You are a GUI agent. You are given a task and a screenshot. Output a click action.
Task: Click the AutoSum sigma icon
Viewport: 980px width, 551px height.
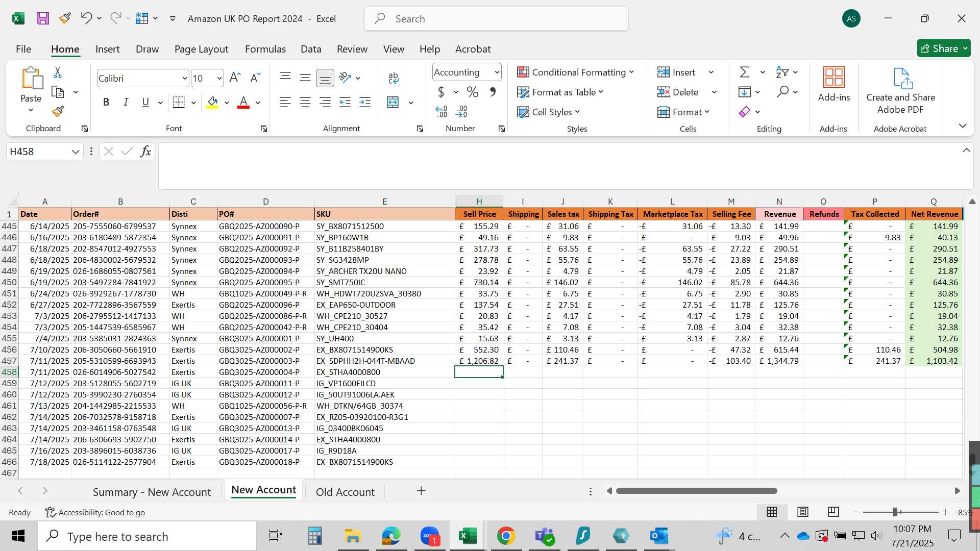coord(745,72)
